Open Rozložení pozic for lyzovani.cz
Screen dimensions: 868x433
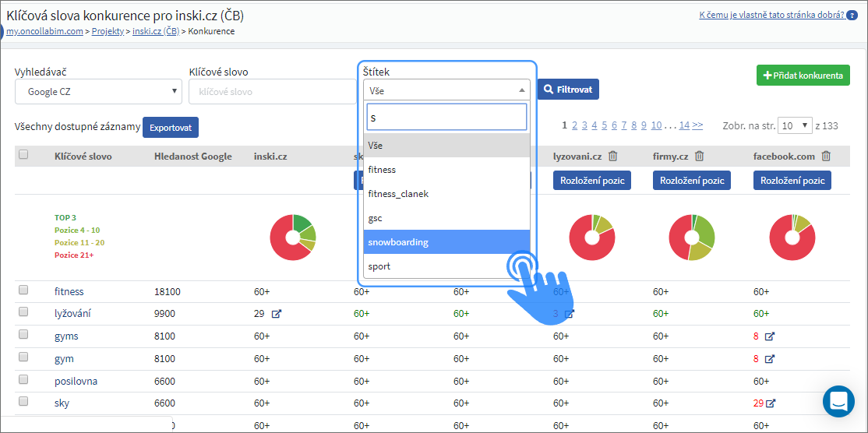592,180
